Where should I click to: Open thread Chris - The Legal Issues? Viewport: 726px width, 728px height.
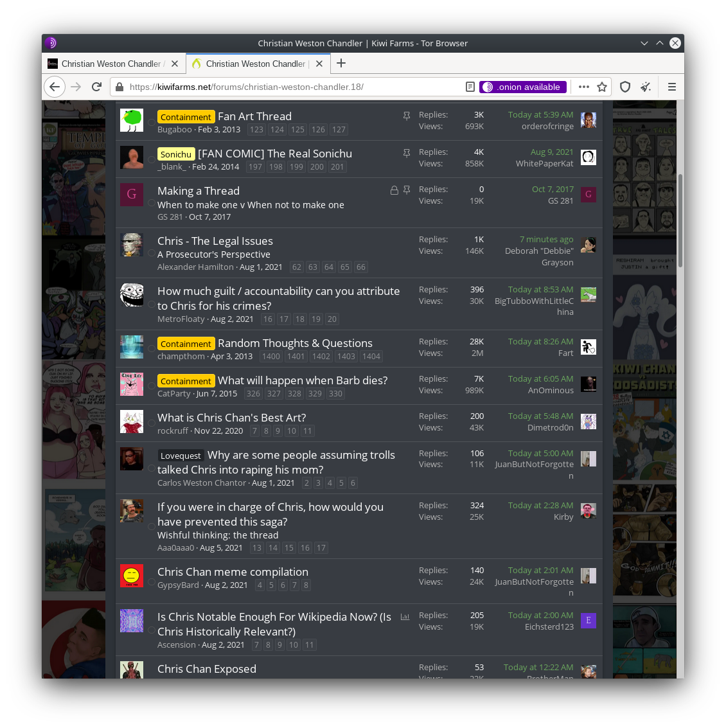215,241
